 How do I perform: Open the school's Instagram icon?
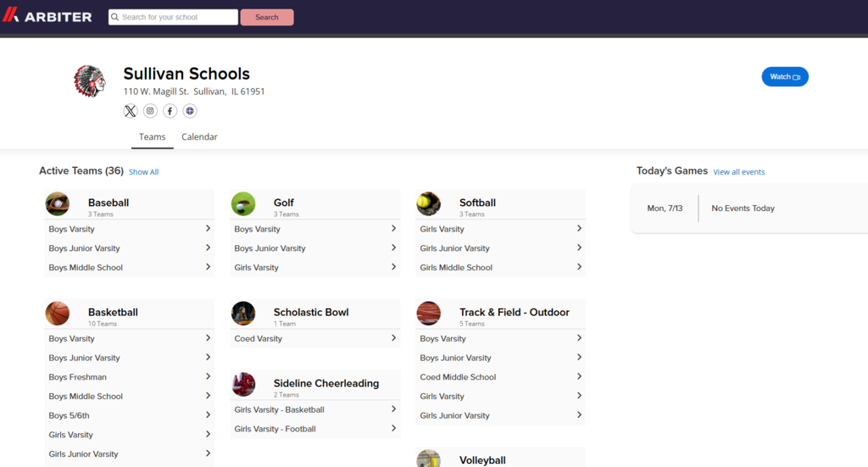150,111
